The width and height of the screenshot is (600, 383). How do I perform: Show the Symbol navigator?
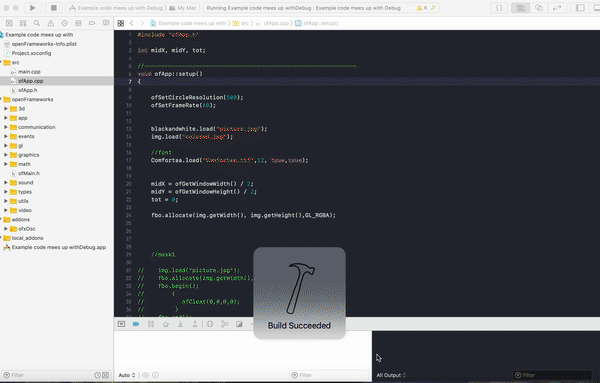23,23
